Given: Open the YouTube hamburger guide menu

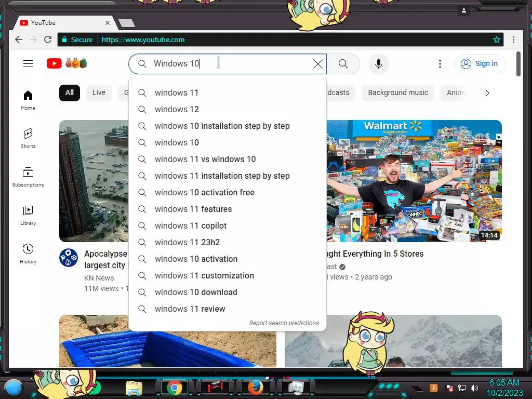Looking at the screenshot, I should click(28, 63).
